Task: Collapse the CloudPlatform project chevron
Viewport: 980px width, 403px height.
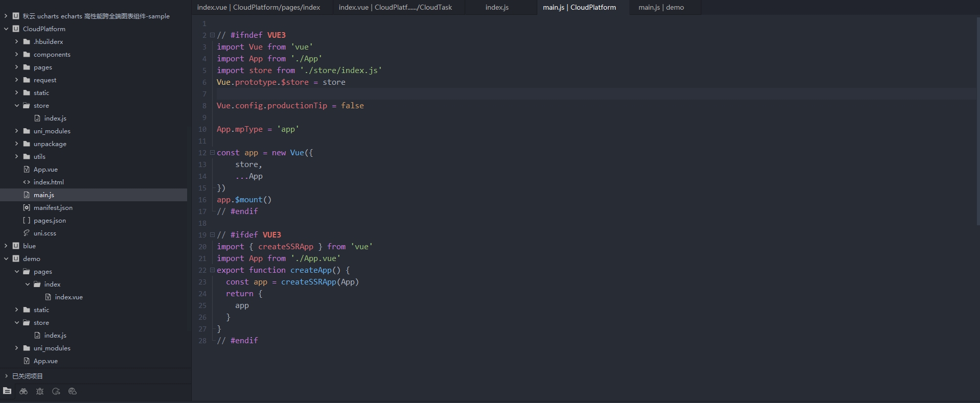Action: (6, 29)
